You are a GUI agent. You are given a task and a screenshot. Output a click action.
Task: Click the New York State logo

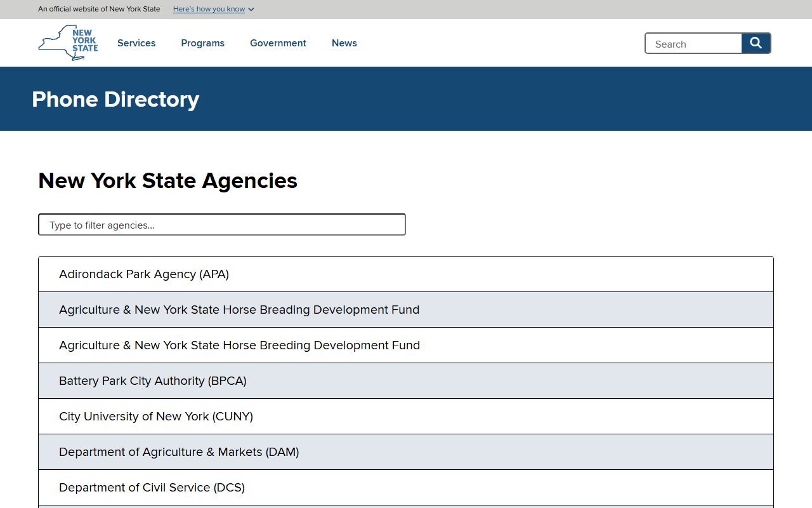(68, 43)
